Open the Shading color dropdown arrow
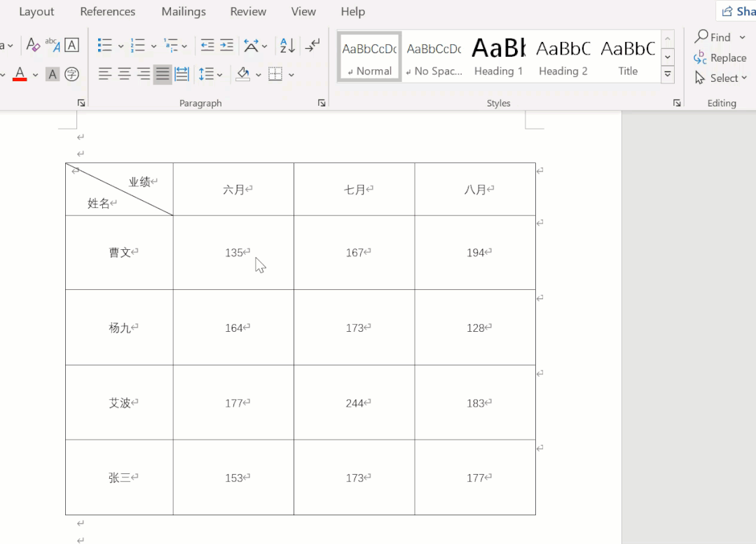Image resolution: width=756 pixels, height=544 pixels. (x=259, y=75)
